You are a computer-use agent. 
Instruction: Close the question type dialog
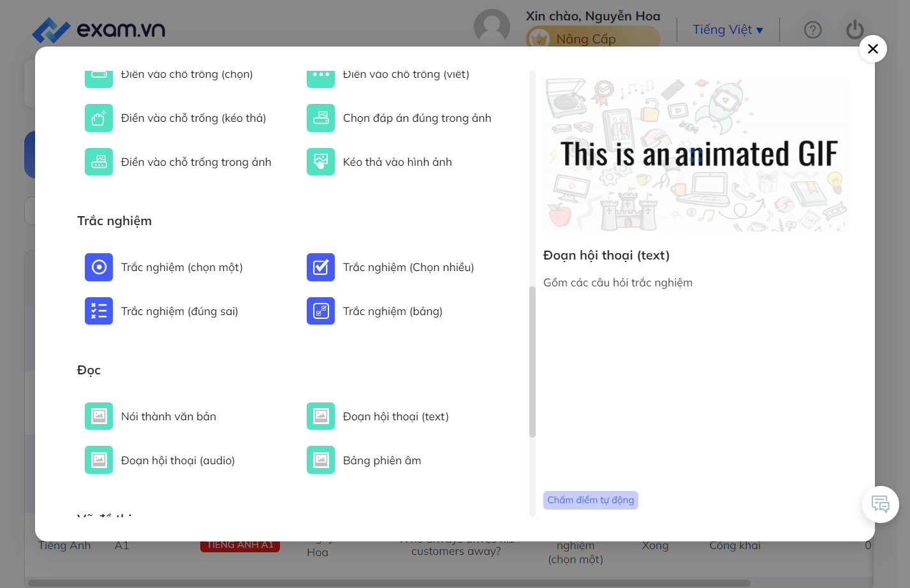coord(873,48)
